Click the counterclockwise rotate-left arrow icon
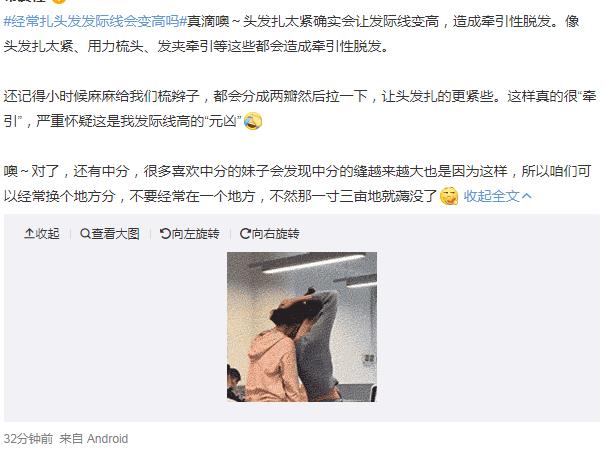This screenshot has width=605, height=468. [165, 233]
